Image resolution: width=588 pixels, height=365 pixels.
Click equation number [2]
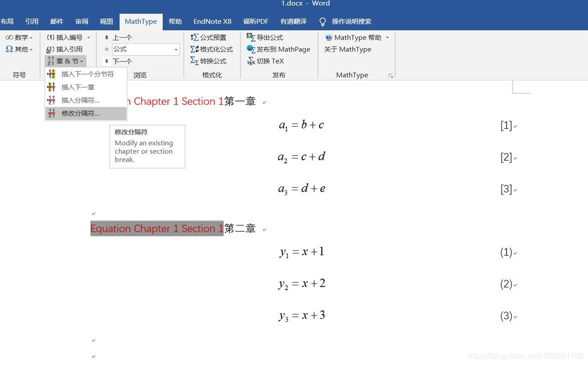click(506, 157)
